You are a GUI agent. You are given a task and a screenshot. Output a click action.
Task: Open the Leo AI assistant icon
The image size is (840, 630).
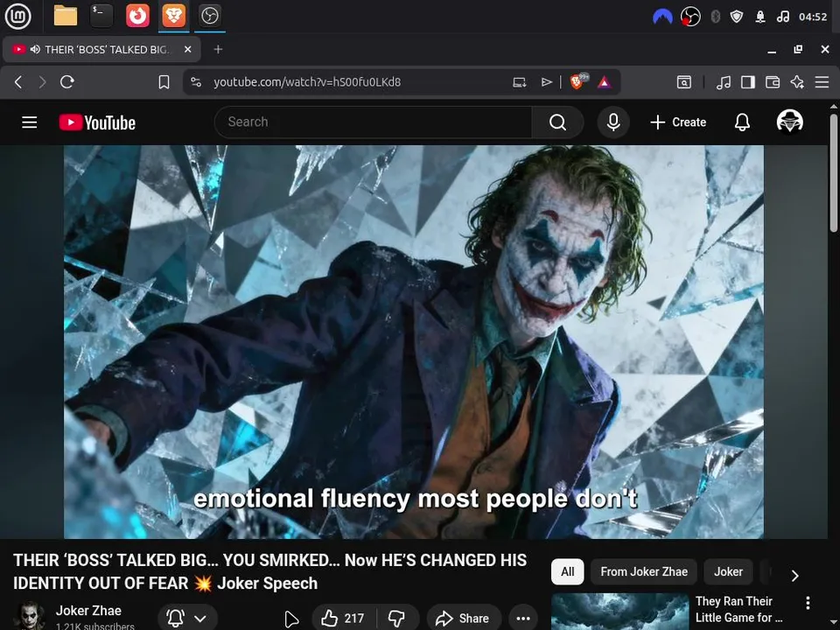click(x=797, y=82)
